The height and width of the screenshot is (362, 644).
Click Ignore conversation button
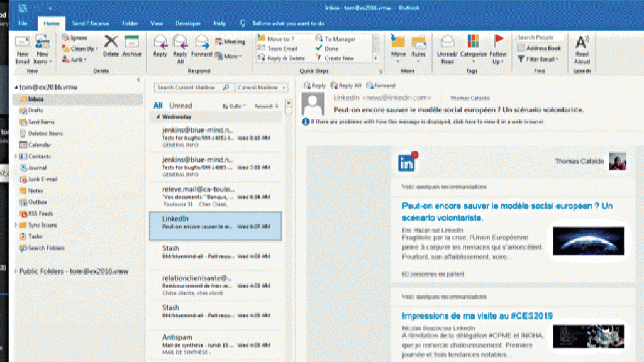pyautogui.click(x=75, y=38)
